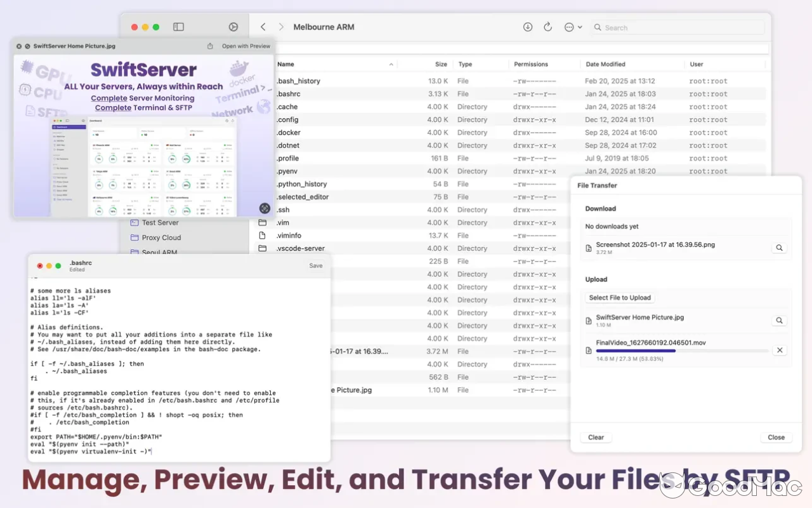Click the Search field in the toolbar
This screenshot has height=508, width=812.
point(676,27)
